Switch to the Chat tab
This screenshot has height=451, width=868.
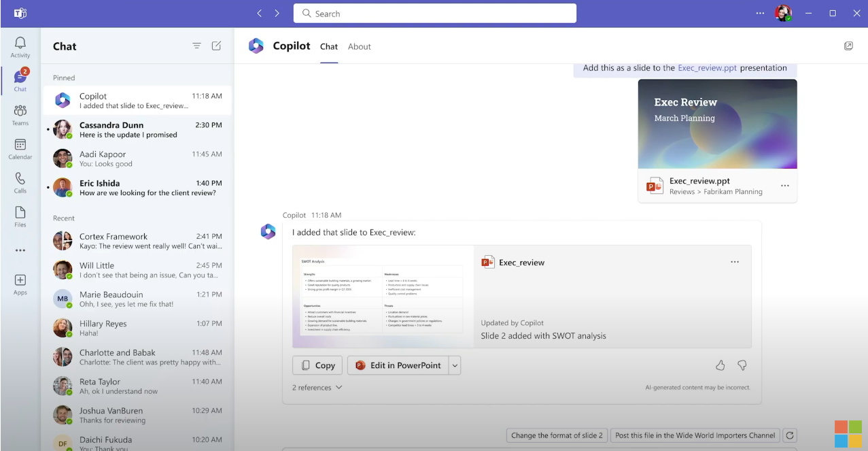(x=329, y=46)
